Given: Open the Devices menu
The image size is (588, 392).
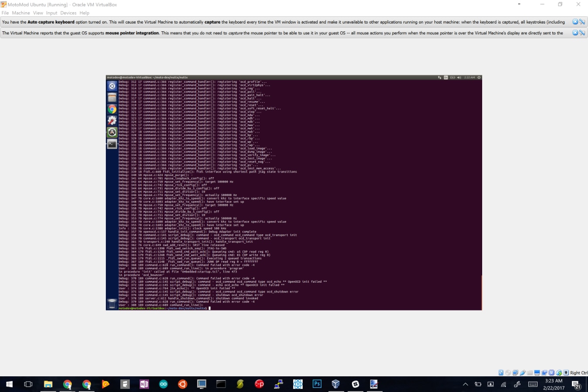Looking at the screenshot, I should coord(68,13).
